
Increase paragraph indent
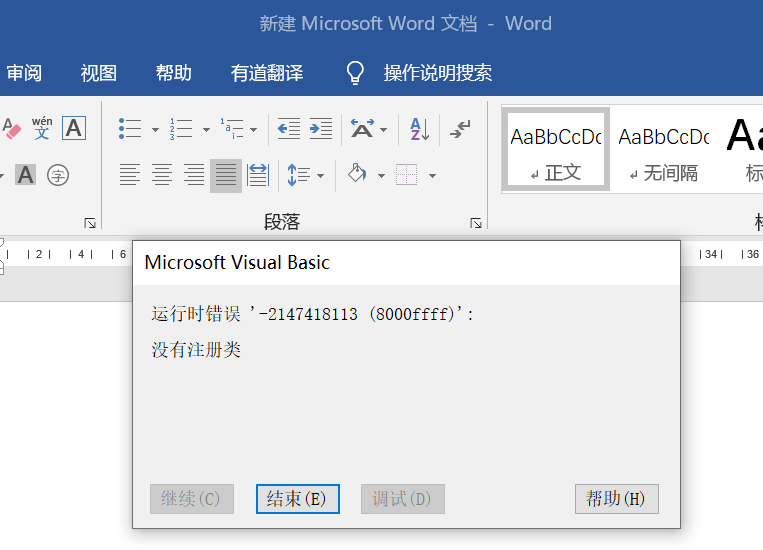pyautogui.click(x=321, y=129)
